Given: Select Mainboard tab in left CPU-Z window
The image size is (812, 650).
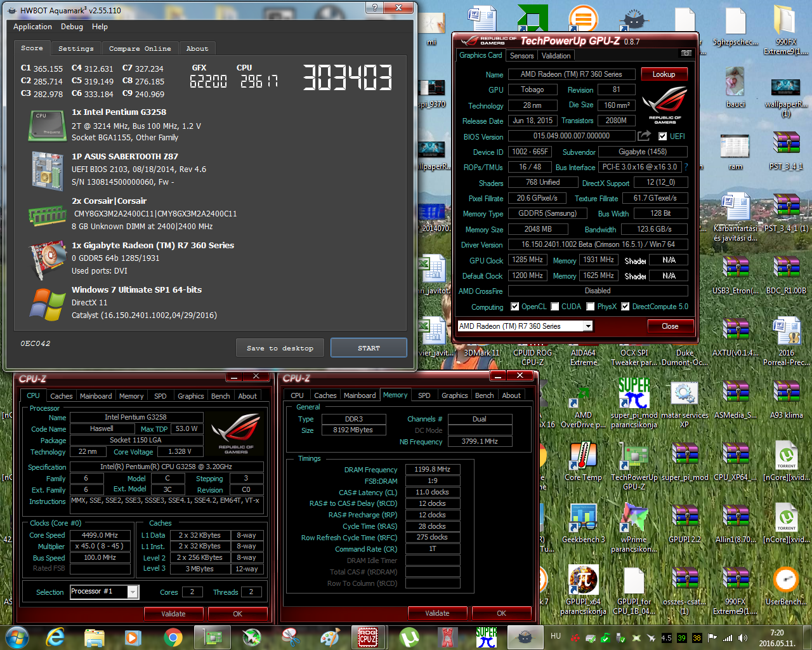Looking at the screenshot, I should 96,396.
